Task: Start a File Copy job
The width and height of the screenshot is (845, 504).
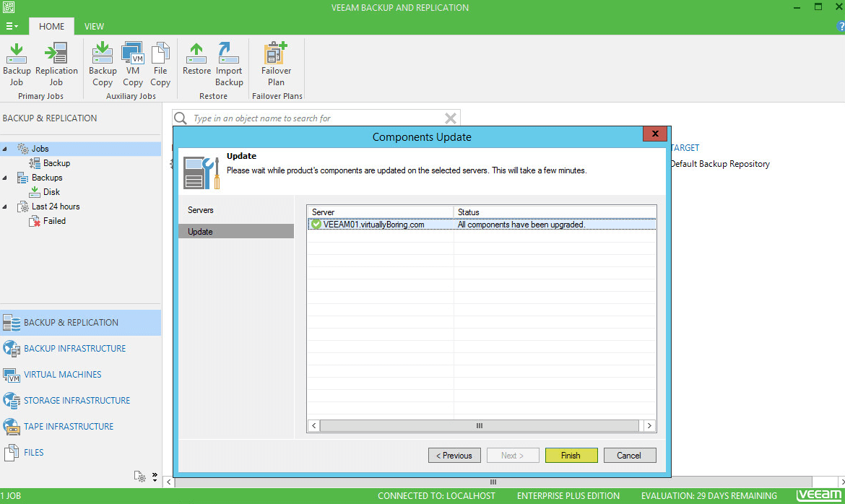Action: click(160, 65)
